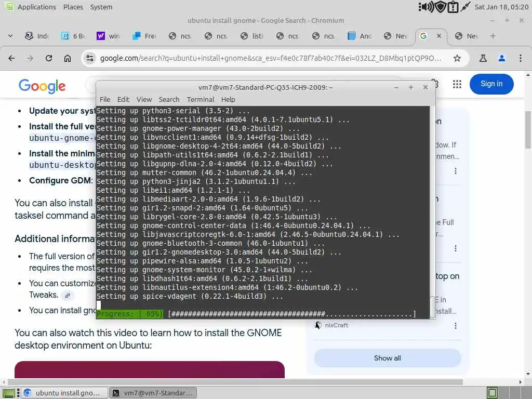This screenshot has height=399, width=532.
Task: Open Terminal Help menu
Action: pyautogui.click(x=228, y=99)
